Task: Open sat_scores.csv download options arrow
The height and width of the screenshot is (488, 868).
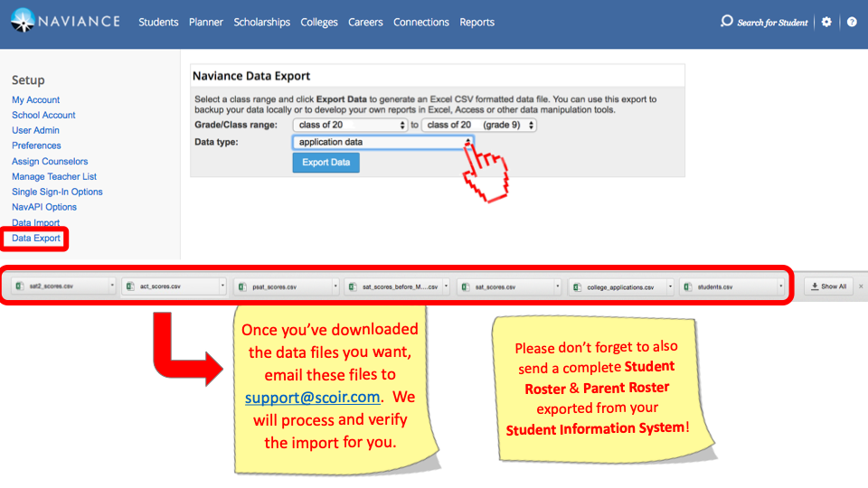Action: [558, 286]
